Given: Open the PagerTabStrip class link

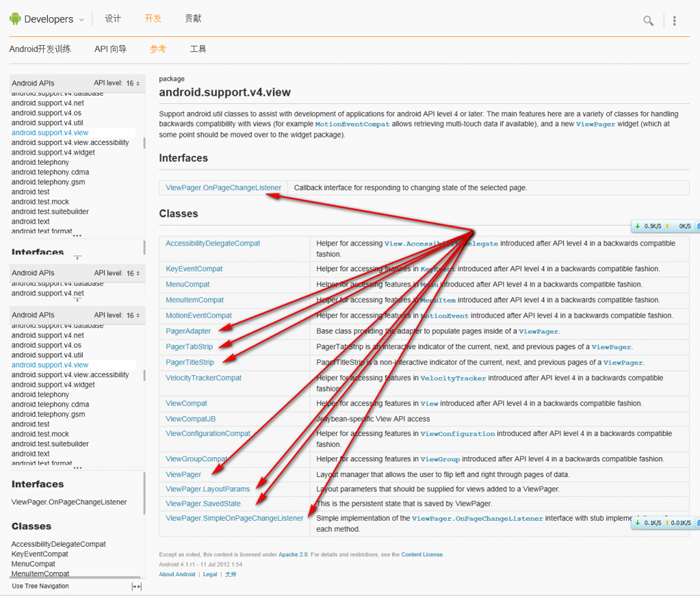Looking at the screenshot, I should pos(189,347).
